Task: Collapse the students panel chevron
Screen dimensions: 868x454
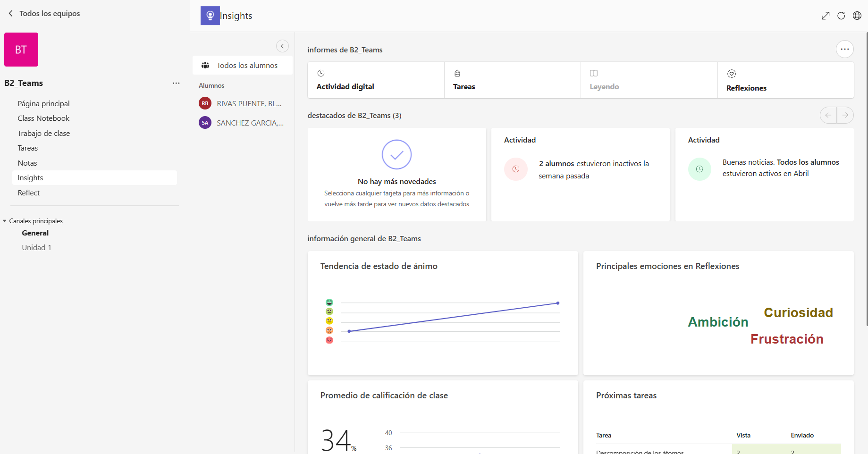Action: [x=282, y=46]
